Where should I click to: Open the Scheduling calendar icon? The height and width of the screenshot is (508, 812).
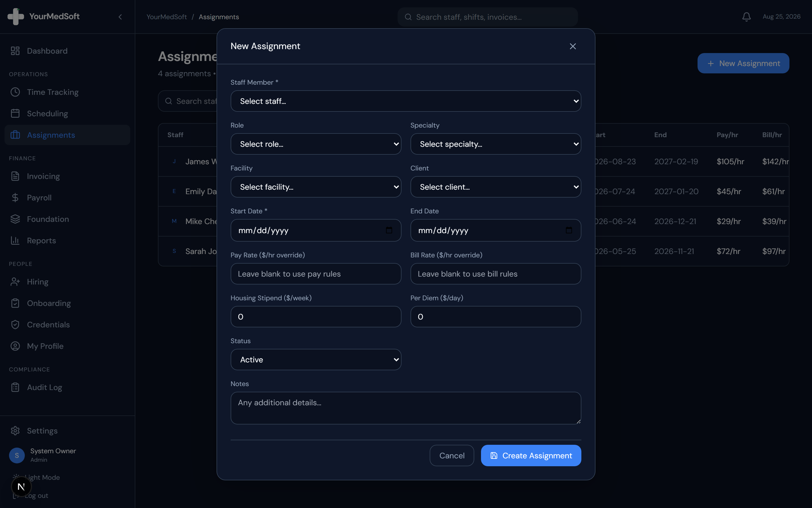(15, 113)
